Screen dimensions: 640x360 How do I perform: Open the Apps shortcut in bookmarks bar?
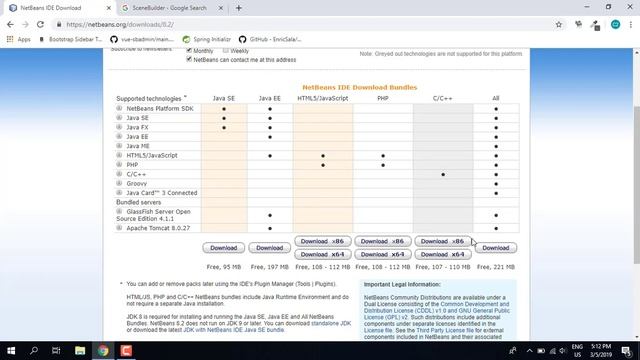coord(18,39)
